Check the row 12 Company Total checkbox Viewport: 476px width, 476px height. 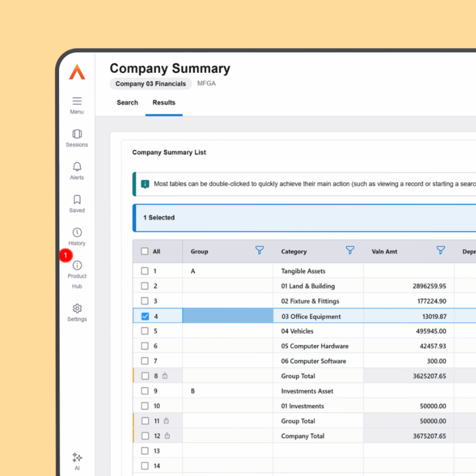tap(145, 435)
